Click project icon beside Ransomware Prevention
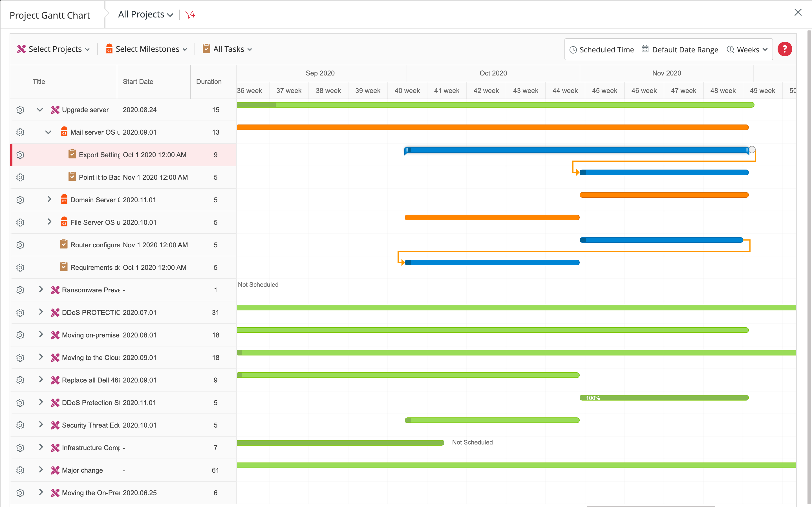Screen dimensions: 812x507 [x=55, y=290]
